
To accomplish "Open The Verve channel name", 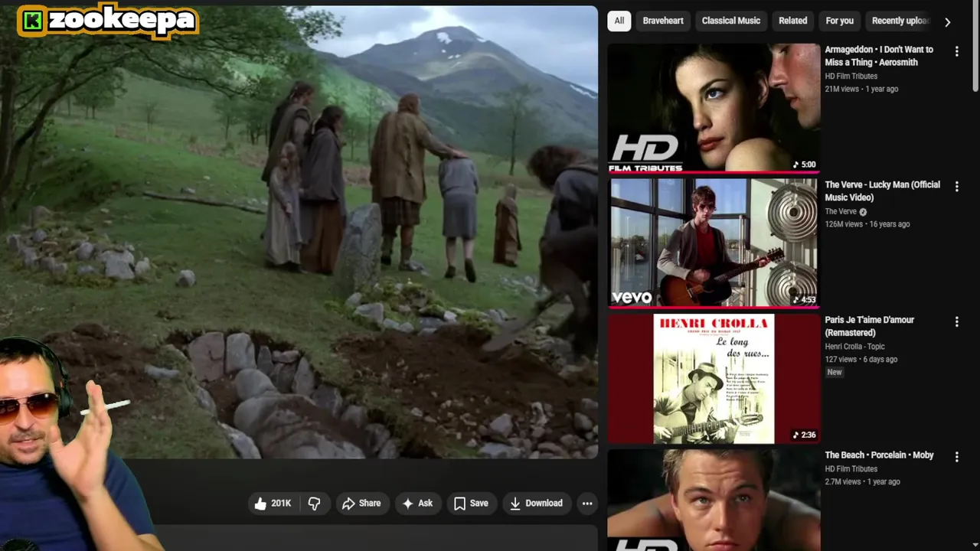I will point(841,211).
